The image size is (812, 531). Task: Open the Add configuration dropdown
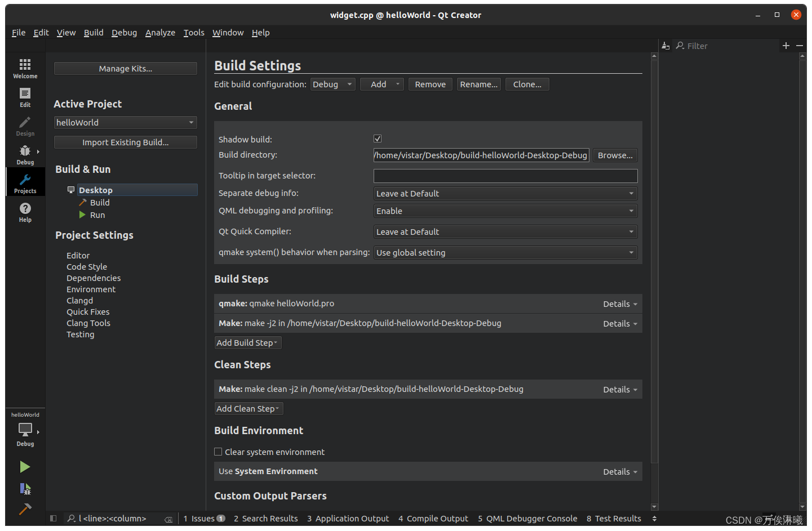pos(382,84)
